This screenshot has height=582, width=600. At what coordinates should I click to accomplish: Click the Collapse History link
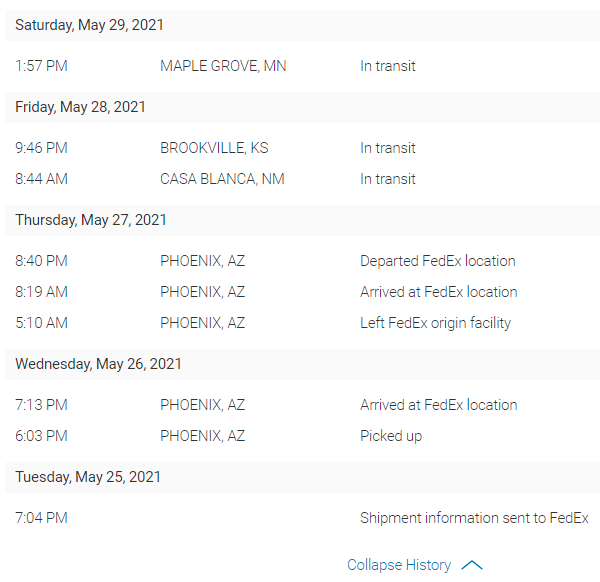pyautogui.click(x=399, y=565)
